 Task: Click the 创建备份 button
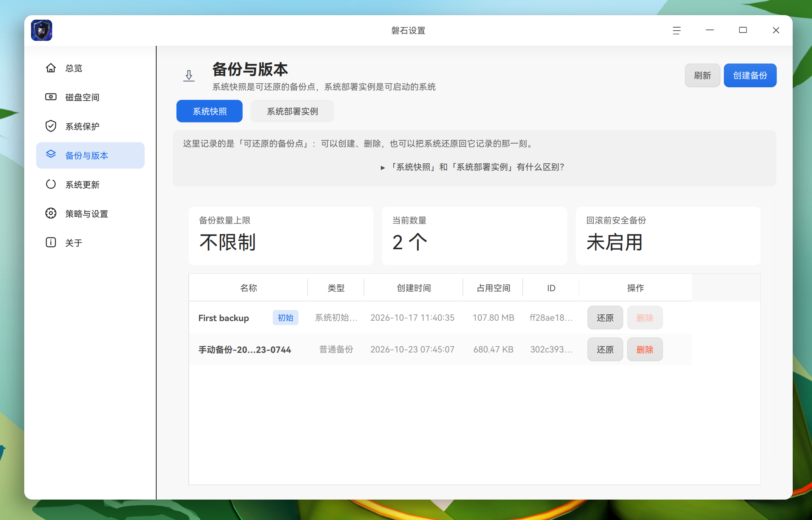750,75
